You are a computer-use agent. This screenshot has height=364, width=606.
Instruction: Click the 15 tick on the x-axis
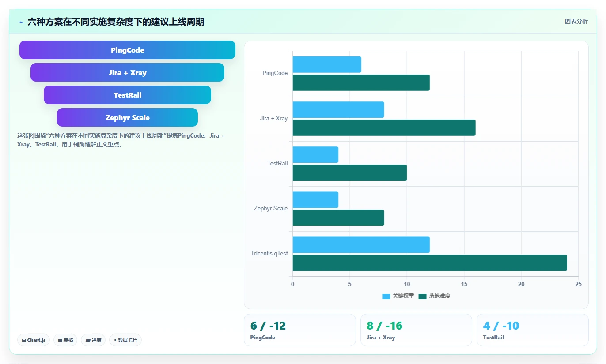(464, 284)
